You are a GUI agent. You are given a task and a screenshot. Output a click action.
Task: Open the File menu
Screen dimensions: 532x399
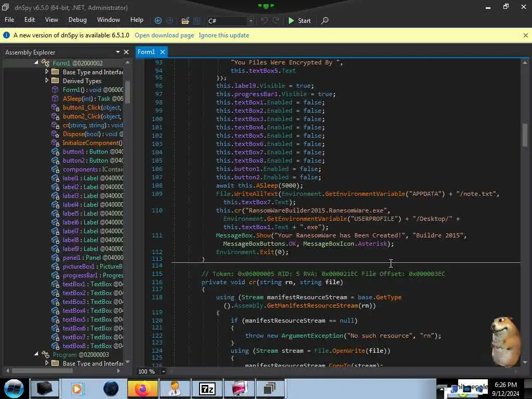tap(9, 20)
